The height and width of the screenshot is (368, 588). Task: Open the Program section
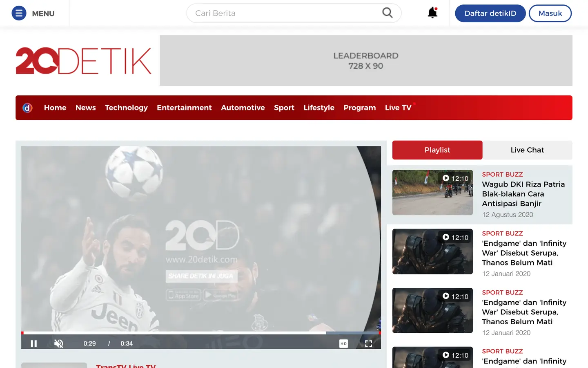click(360, 108)
